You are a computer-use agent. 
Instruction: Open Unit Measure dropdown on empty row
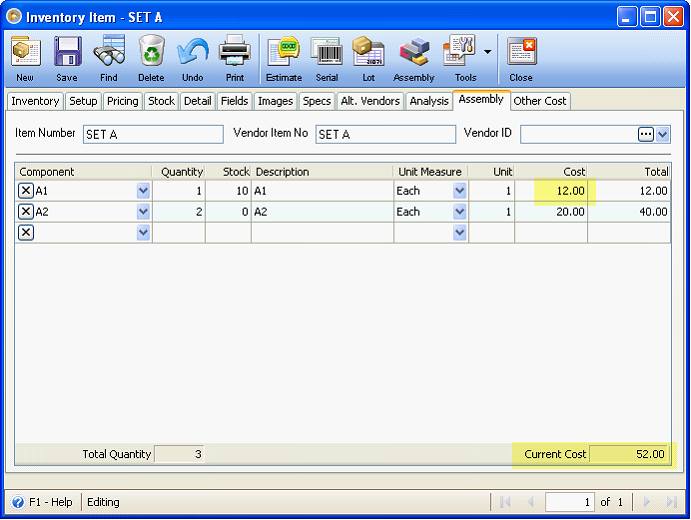460,232
